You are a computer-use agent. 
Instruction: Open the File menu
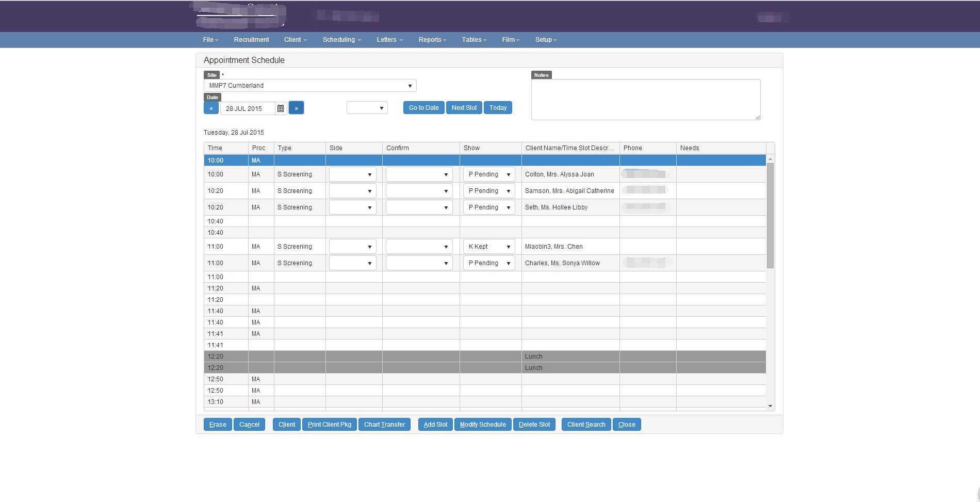(x=210, y=40)
